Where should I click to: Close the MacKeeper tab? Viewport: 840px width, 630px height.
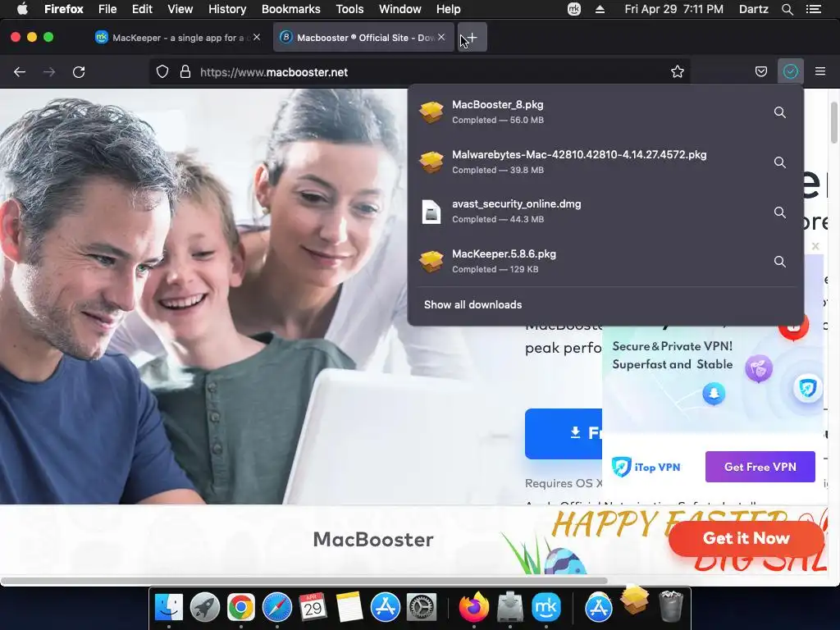pos(257,37)
